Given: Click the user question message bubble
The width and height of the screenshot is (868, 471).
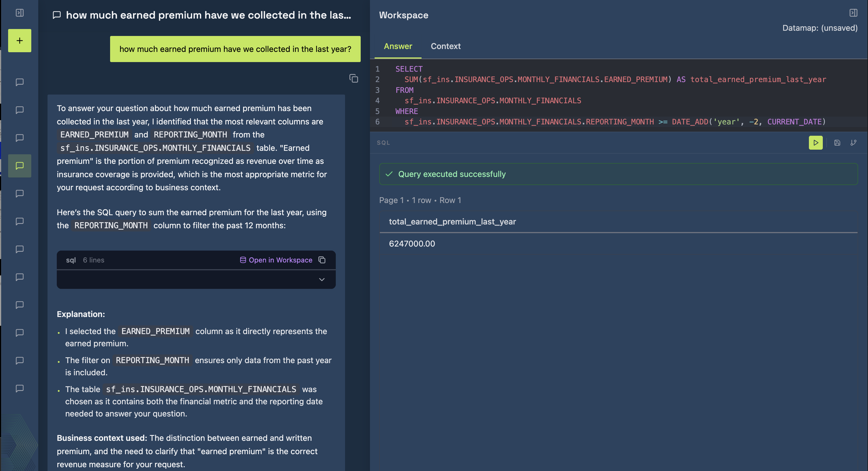Looking at the screenshot, I should coord(235,49).
